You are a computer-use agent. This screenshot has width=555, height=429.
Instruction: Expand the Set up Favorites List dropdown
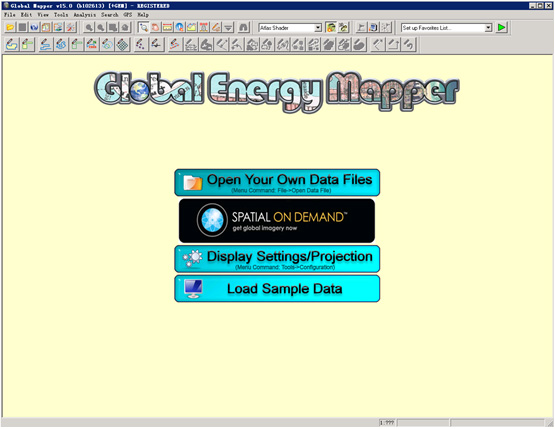click(x=488, y=28)
